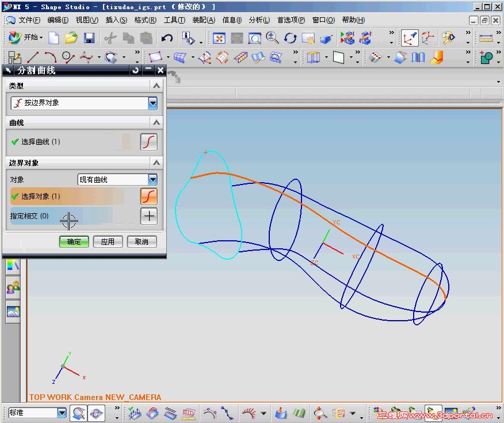Click the Rotate view icon
This screenshot has width=504, height=423.
pos(290,39)
